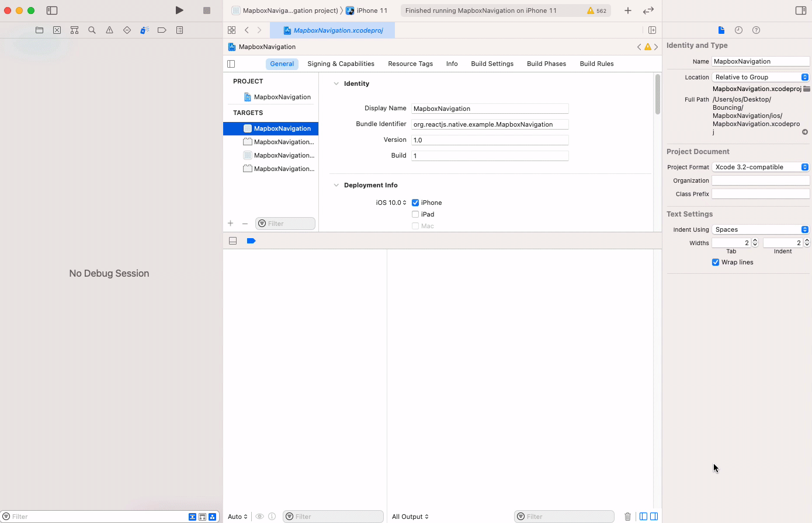Go back in editor history
The height and width of the screenshot is (523, 812).
click(247, 30)
